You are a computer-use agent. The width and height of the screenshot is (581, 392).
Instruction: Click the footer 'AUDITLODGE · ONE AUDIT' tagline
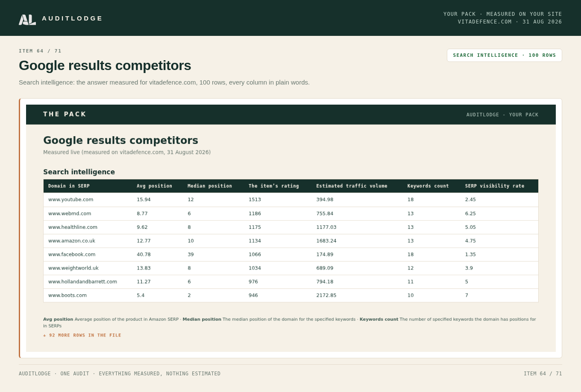pos(120,374)
